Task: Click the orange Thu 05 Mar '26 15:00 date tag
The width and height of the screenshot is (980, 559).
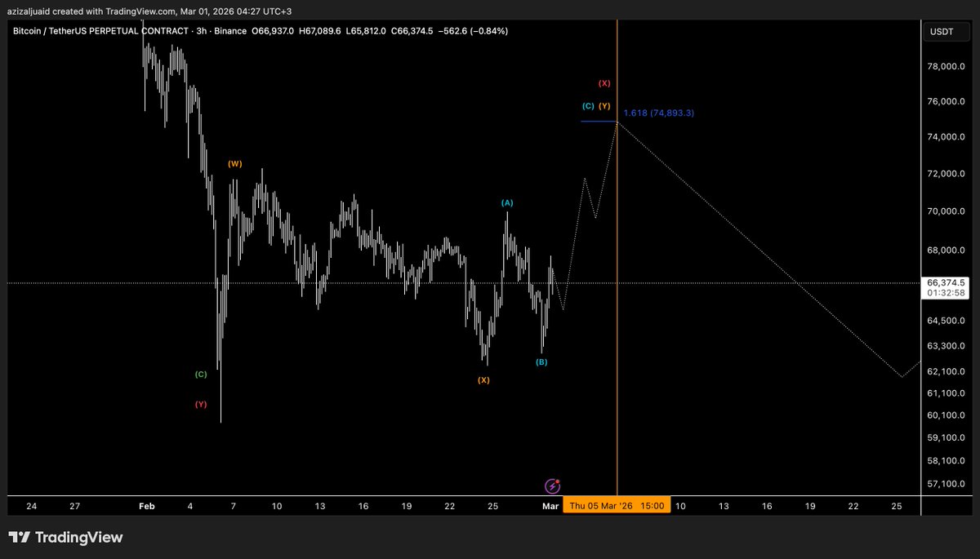Action: (617, 506)
